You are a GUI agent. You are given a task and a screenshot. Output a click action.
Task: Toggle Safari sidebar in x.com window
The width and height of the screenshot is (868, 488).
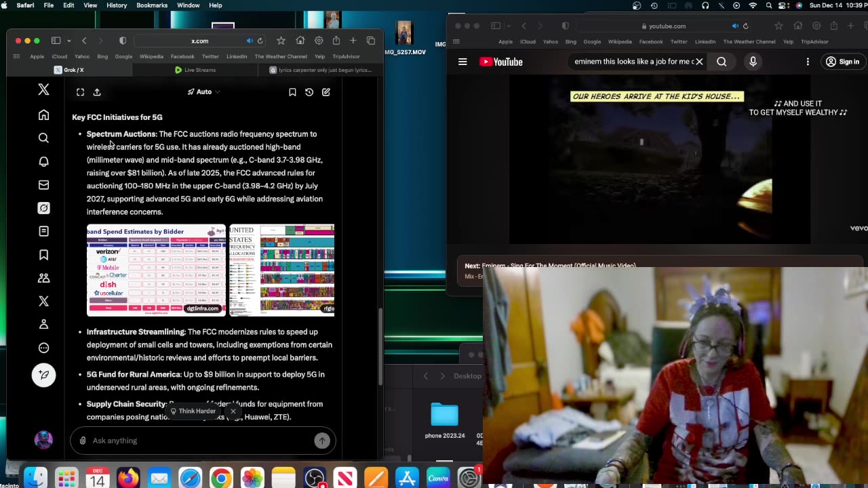[x=56, y=41]
